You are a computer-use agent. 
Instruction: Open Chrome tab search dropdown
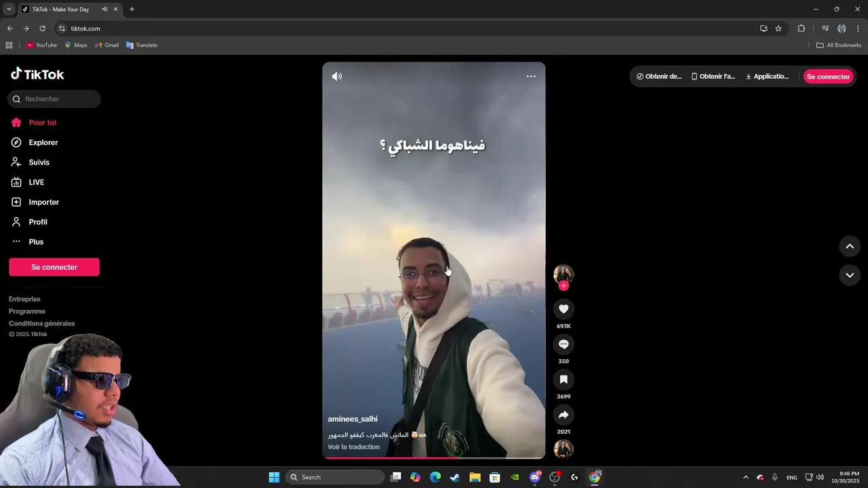click(x=9, y=9)
